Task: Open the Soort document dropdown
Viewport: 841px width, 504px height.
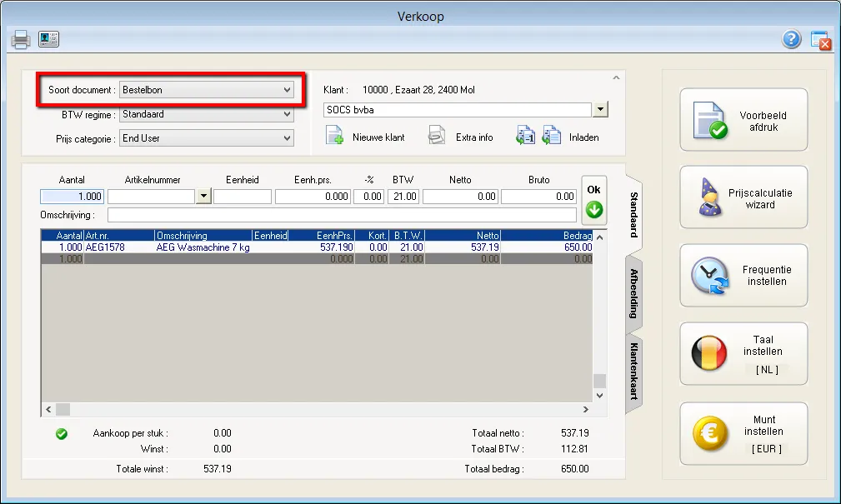Action: click(x=287, y=89)
